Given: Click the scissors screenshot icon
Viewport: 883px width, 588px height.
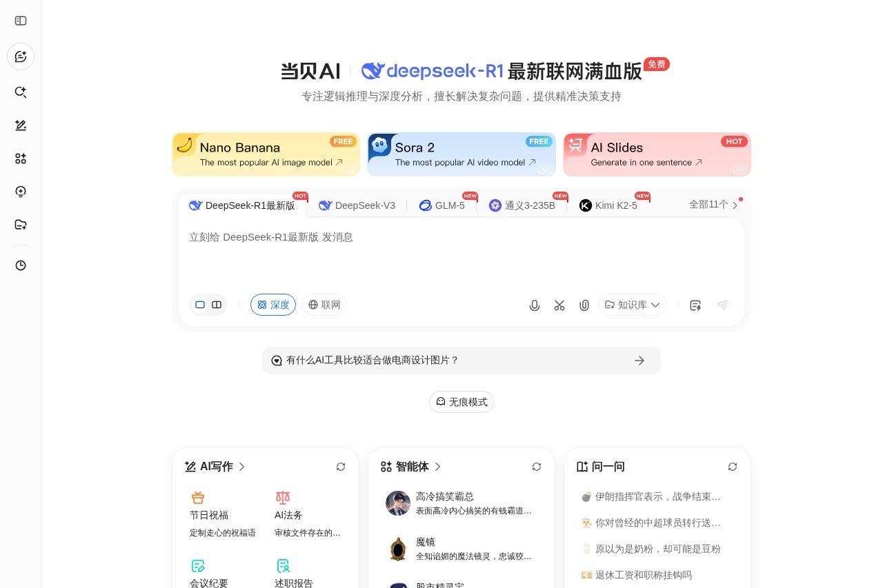Looking at the screenshot, I should point(559,305).
